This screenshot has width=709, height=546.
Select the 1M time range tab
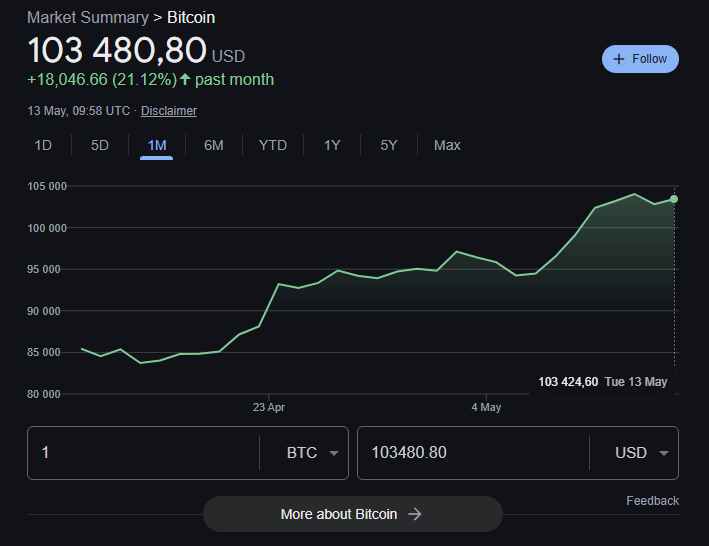click(x=156, y=145)
